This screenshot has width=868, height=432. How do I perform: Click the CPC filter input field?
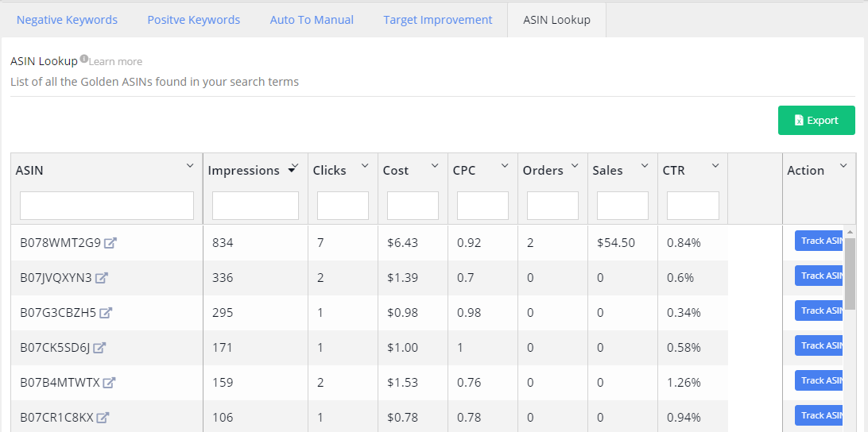(482, 206)
